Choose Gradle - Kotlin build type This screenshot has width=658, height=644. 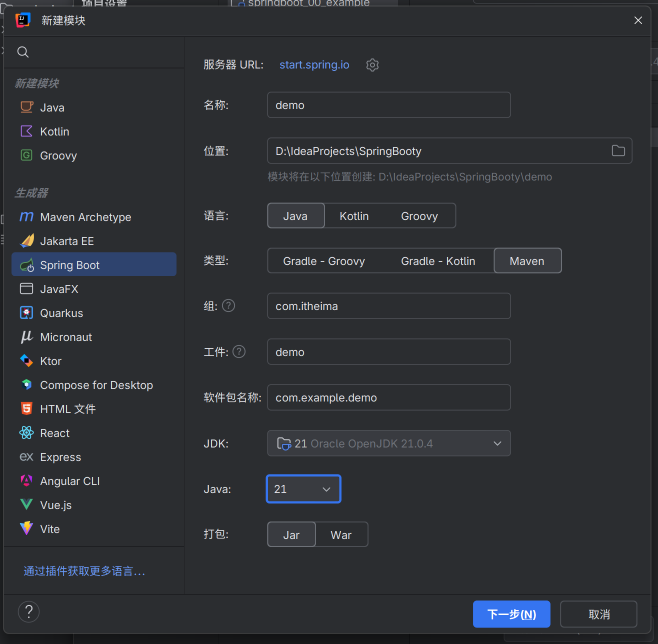tap(438, 261)
